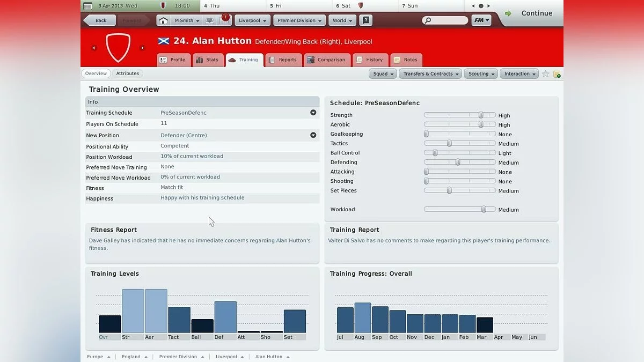644x362 pixels.
Task: Select the Training tab
Action: click(x=244, y=60)
